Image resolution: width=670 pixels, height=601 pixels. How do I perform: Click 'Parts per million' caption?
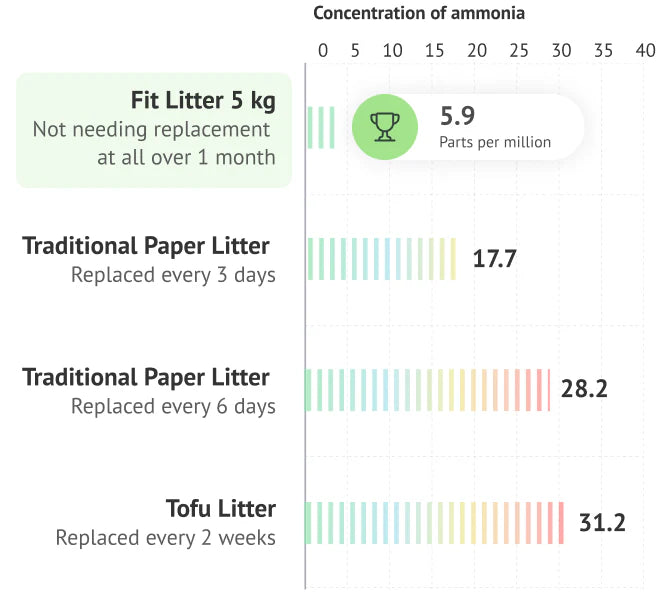coord(495,142)
